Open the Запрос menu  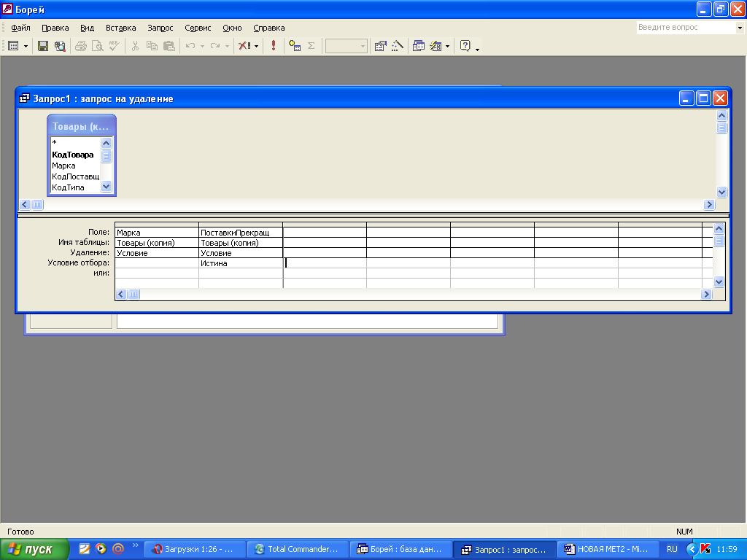(160, 28)
